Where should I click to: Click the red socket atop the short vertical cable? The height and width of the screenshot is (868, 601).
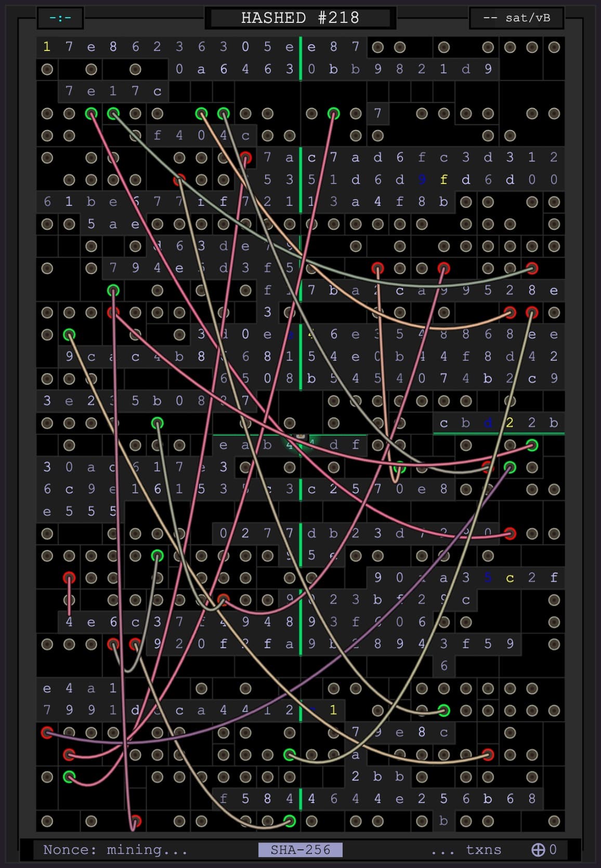pyautogui.click(x=69, y=578)
